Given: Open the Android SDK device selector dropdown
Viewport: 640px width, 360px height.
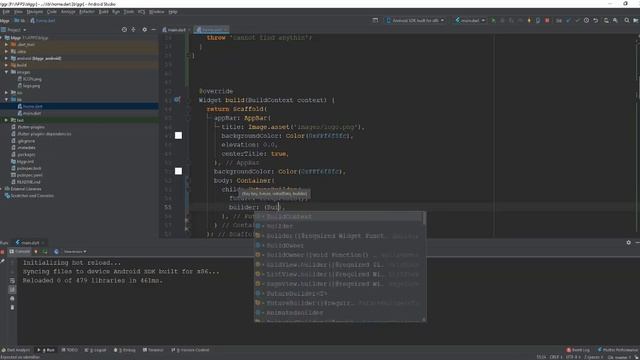Looking at the screenshot, I should point(415,20).
